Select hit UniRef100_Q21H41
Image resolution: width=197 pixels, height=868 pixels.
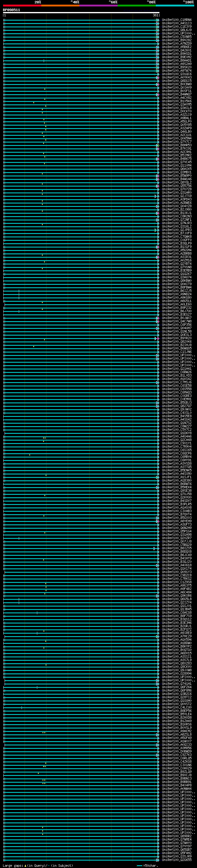(176, 369)
